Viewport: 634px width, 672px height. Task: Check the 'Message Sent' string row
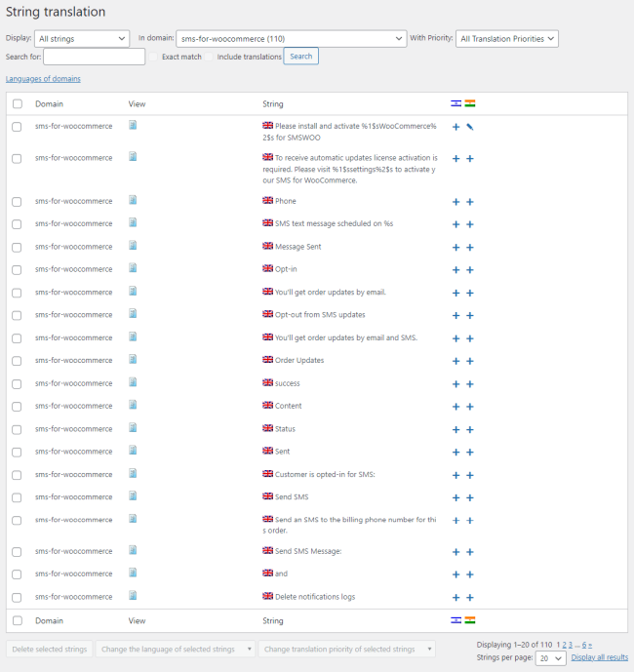pyautogui.click(x=17, y=248)
